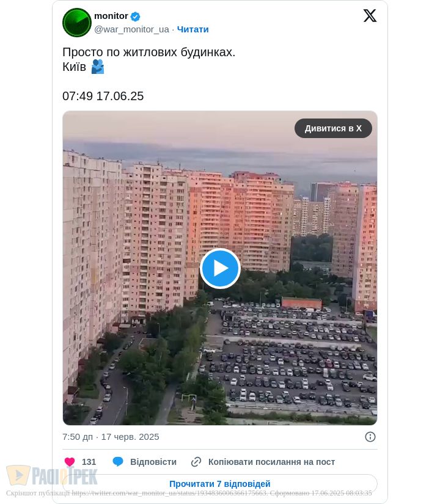The image size is (440, 504).
Task: Click "Прочитати 7 відповідей" button
Action: click(220, 484)
